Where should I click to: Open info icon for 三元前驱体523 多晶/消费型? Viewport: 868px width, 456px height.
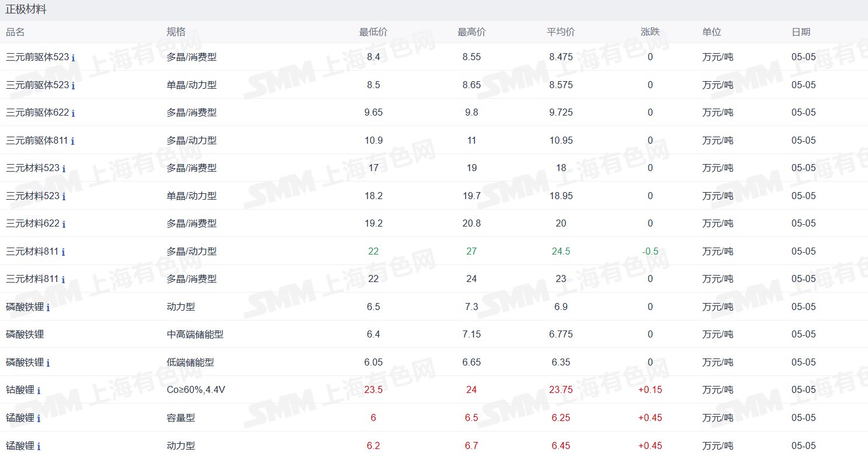coord(73,58)
